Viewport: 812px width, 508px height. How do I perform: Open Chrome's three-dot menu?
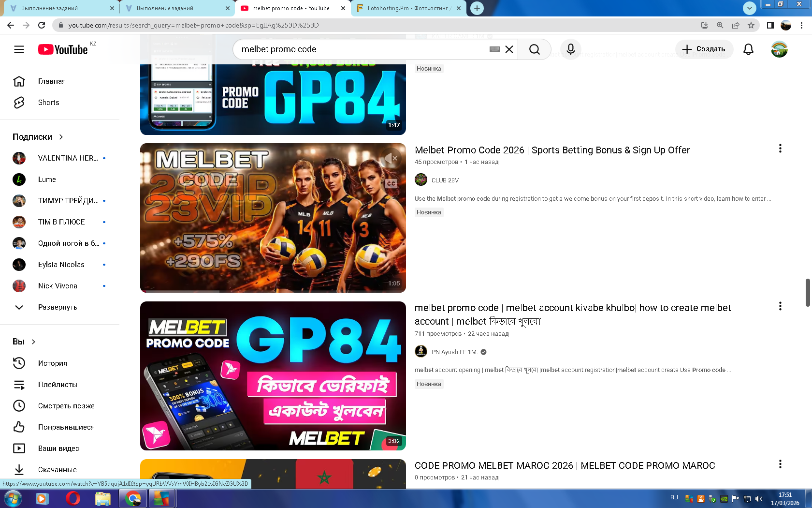802,25
